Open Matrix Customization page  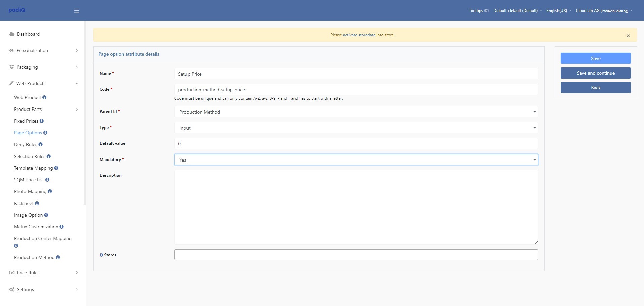36,227
